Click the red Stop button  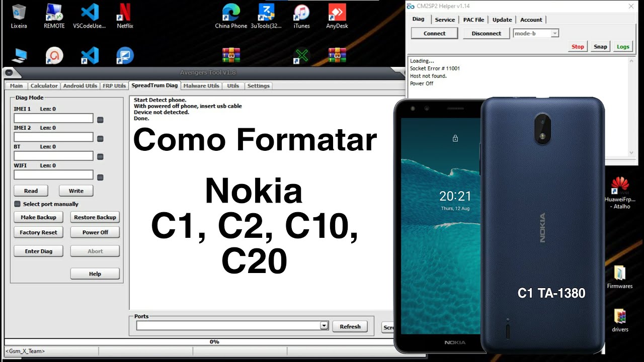point(578,46)
